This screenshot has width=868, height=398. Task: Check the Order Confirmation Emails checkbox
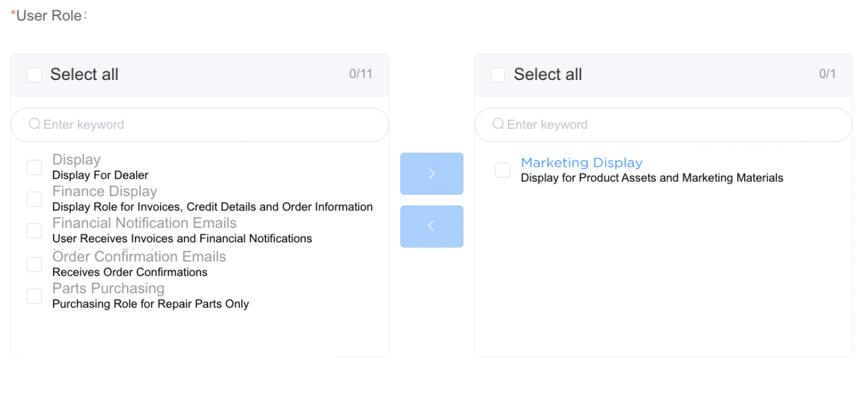[34, 264]
